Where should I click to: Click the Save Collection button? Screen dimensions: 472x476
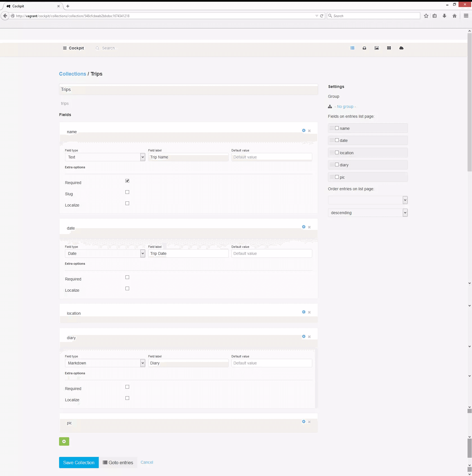pyautogui.click(x=79, y=463)
